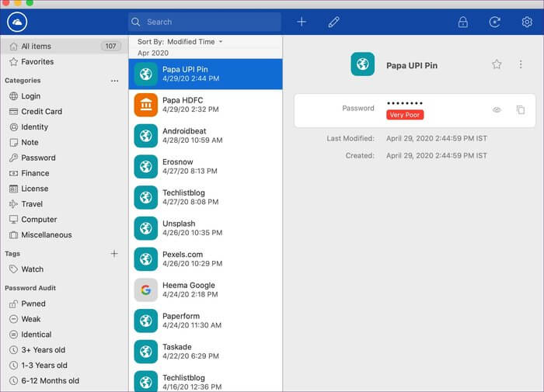
Task: Select Papa HDFC list item
Action: (205, 105)
